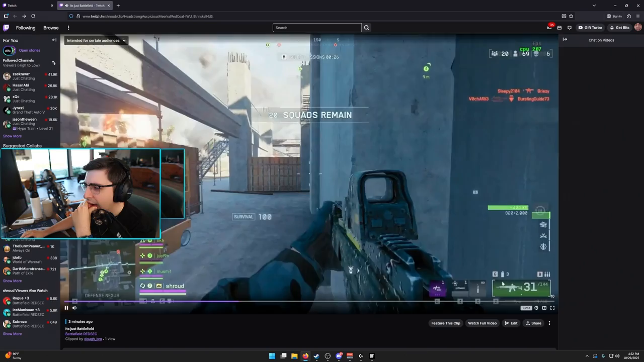Open browser extensions puzzle icon
644x362 pixels.
pyautogui.click(x=629, y=16)
